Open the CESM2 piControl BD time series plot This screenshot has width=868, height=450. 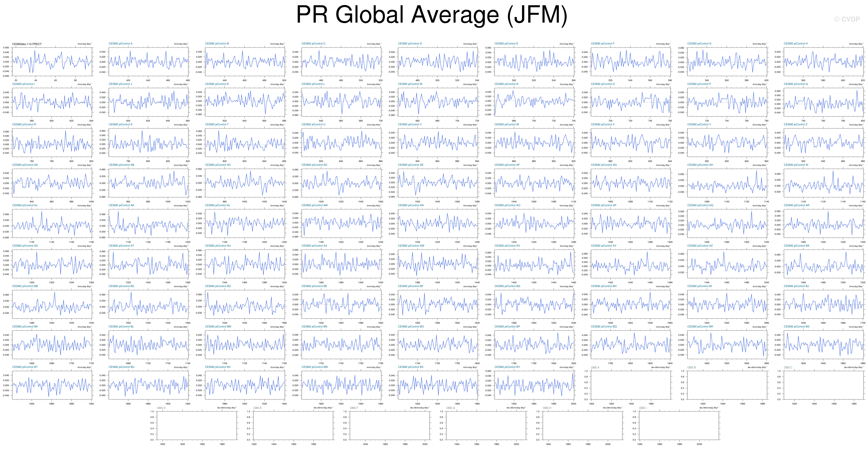(245, 304)
